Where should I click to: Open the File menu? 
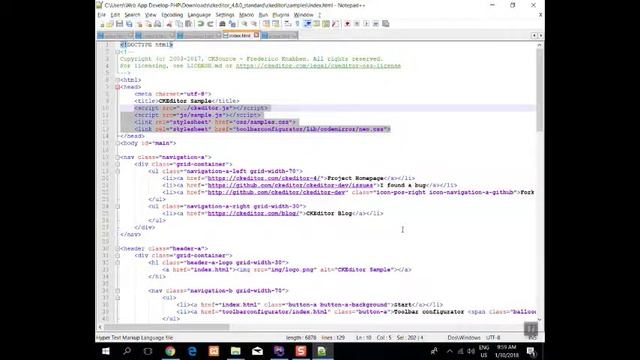102,15
